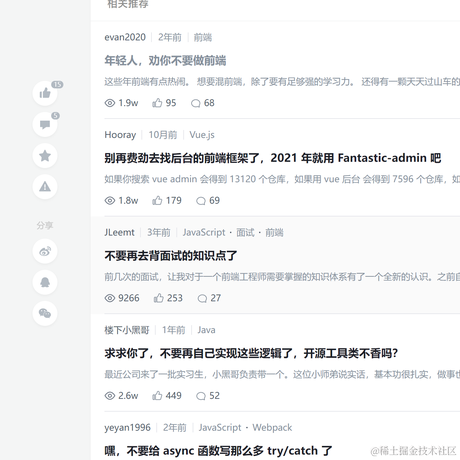Open author evan2020 profile
460x460 pixels.
pos(125,37)
